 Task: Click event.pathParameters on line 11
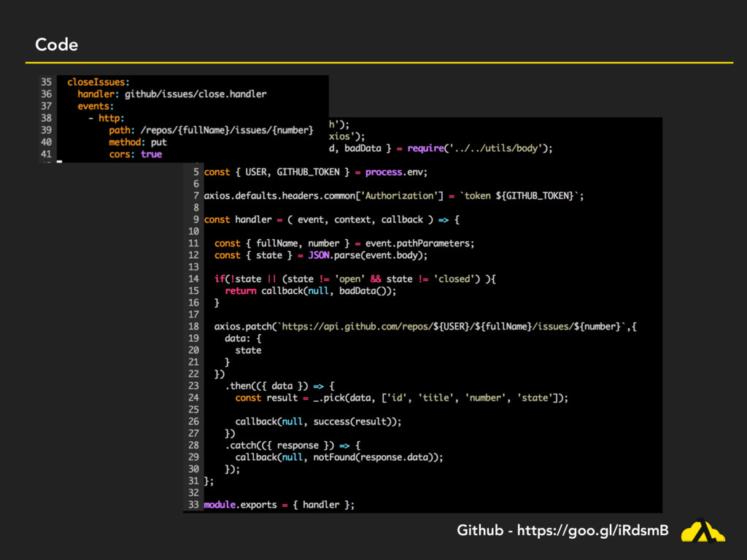(x=419, y=243)
